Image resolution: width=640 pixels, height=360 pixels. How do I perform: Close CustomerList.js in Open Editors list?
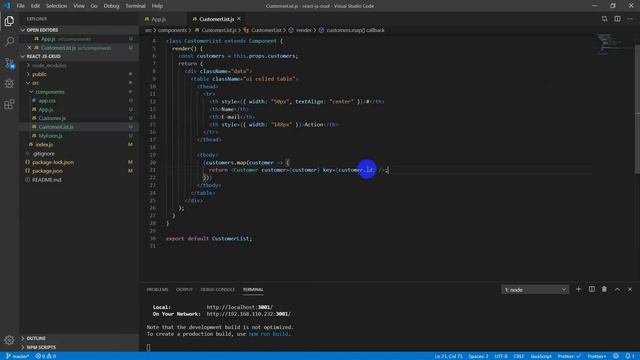[29, 48]
